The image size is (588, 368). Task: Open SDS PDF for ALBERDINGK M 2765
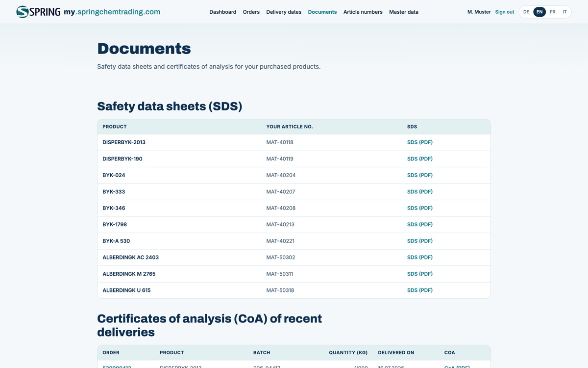[420, 274]
